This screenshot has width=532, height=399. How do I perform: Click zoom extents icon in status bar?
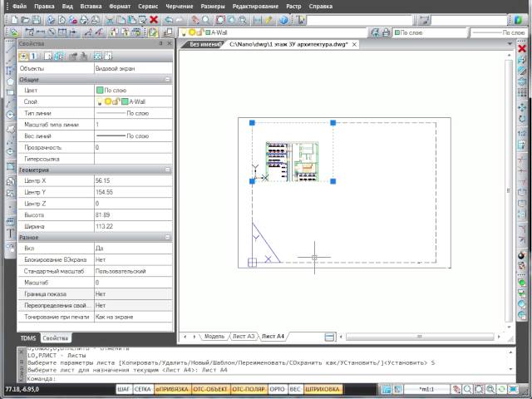(479, 389)
